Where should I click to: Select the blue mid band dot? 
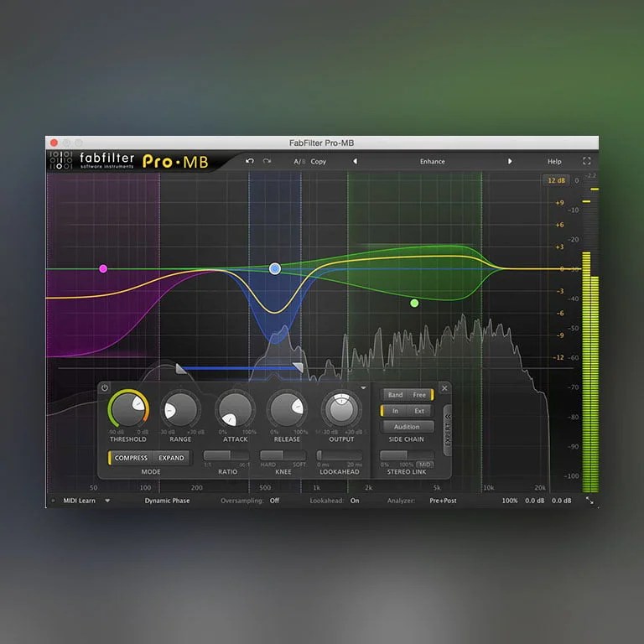pos(275,268)
